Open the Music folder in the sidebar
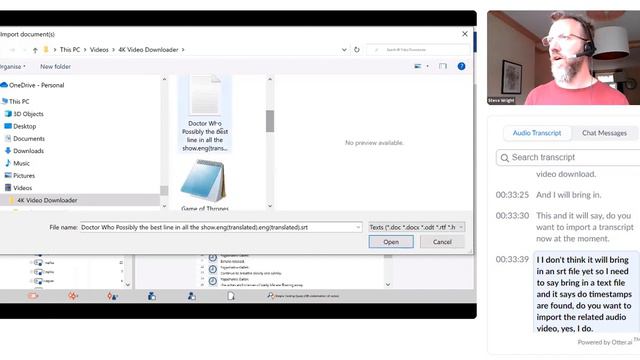The image size is (640, 360). coord(17,163)
